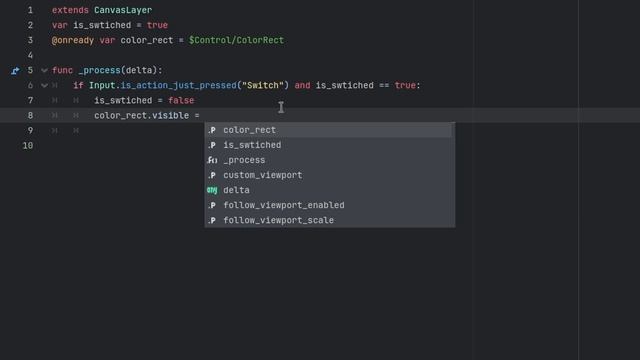Choose color_rect from the autocomplete list

[329, 130]
